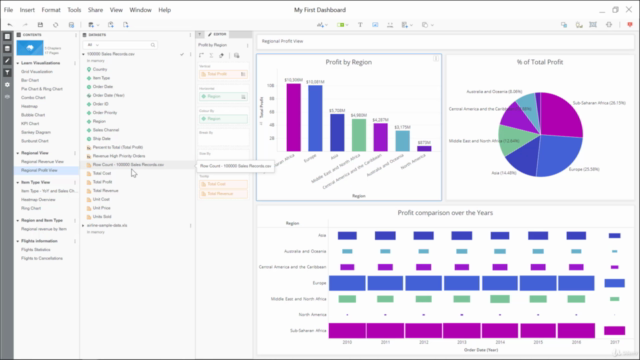Click the add chapter icon
640x360 pixels.
click(x=111, y=25)
